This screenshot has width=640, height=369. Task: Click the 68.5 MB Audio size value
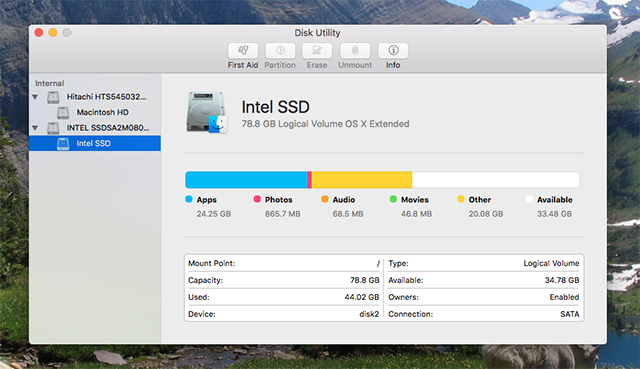[348, 214]
